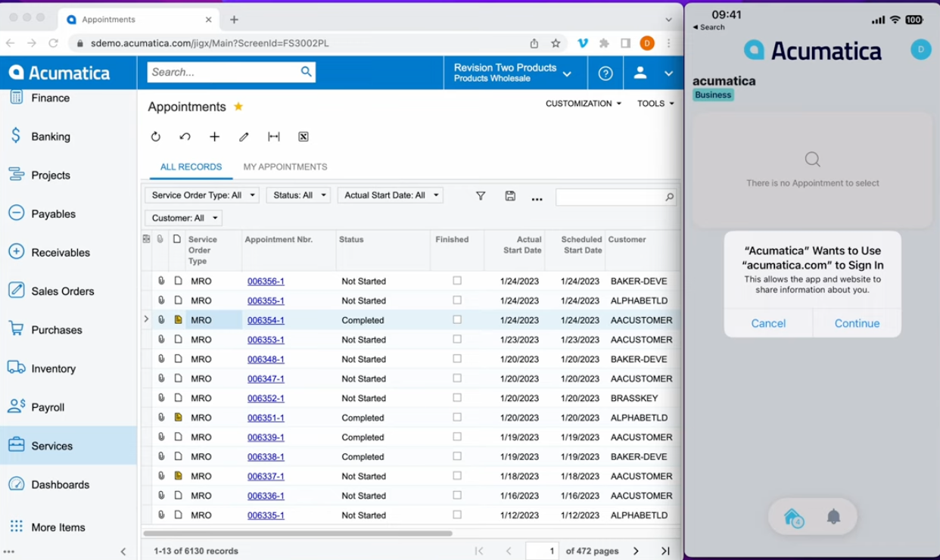Star the Appointments page as favorite

(x=238, y=107)
